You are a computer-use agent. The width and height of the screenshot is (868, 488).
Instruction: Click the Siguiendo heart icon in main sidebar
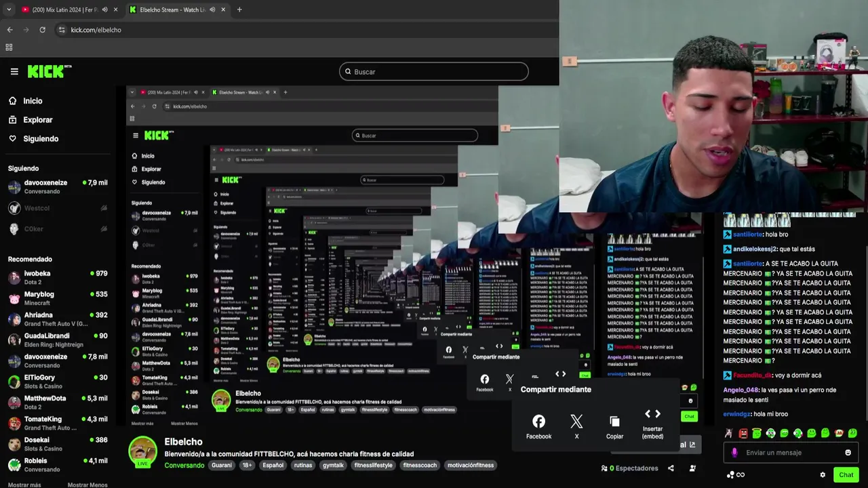pyautogui.click(x=12, y=139)
